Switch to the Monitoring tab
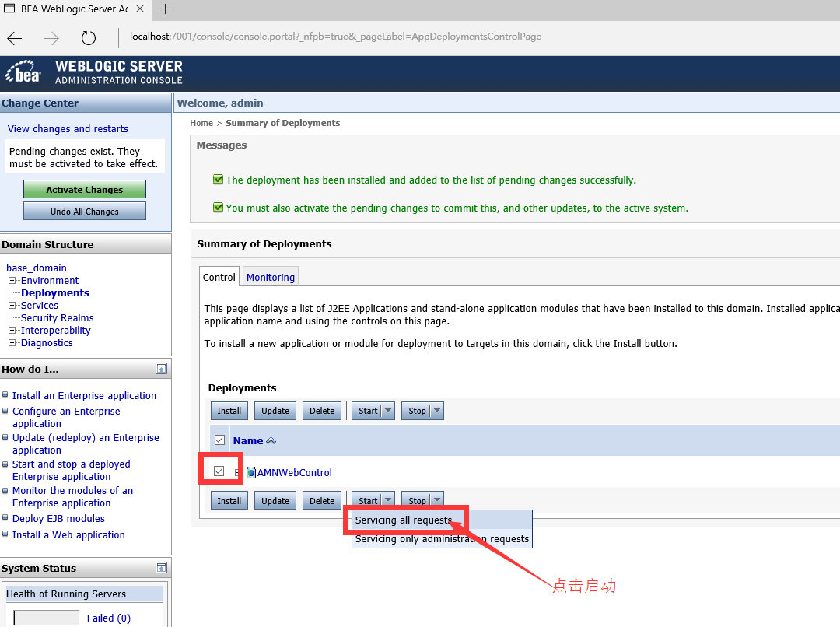The height and width of the screenshot is (627, 840). [271, 277]
